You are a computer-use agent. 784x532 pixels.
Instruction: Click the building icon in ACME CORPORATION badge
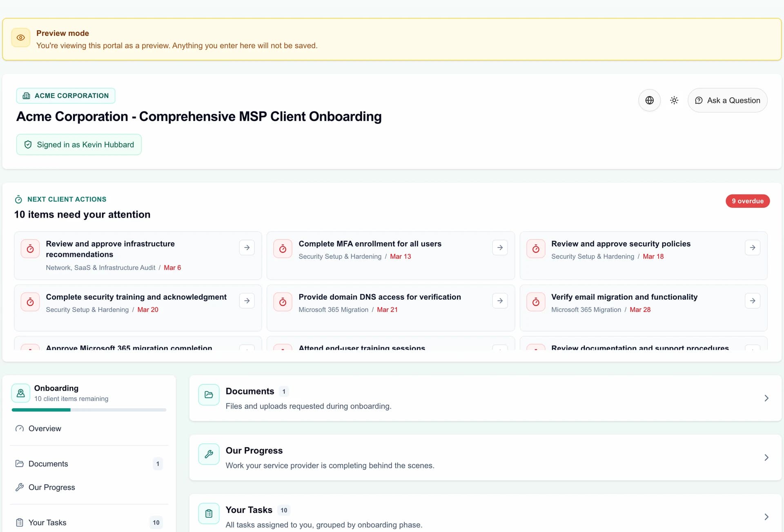pyautogui.click(x=27, y=96)
